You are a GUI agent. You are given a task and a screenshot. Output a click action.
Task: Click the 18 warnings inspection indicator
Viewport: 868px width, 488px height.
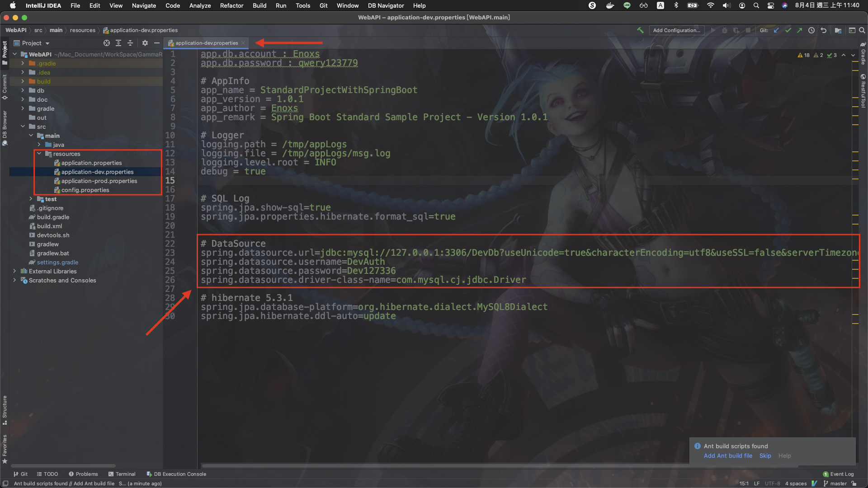click(x=804, y=55)
